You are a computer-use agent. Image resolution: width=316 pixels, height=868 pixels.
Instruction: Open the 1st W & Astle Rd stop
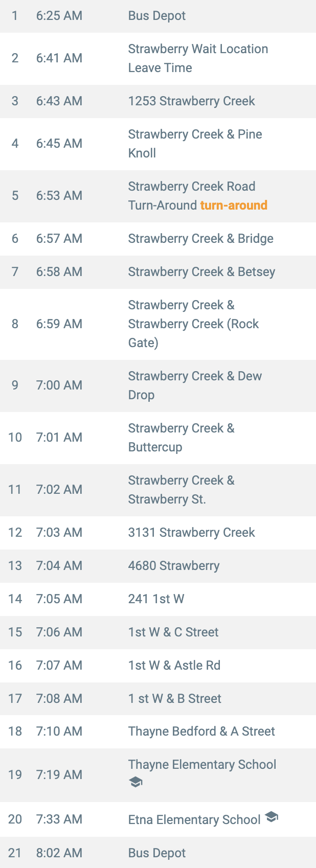(158, 666)
